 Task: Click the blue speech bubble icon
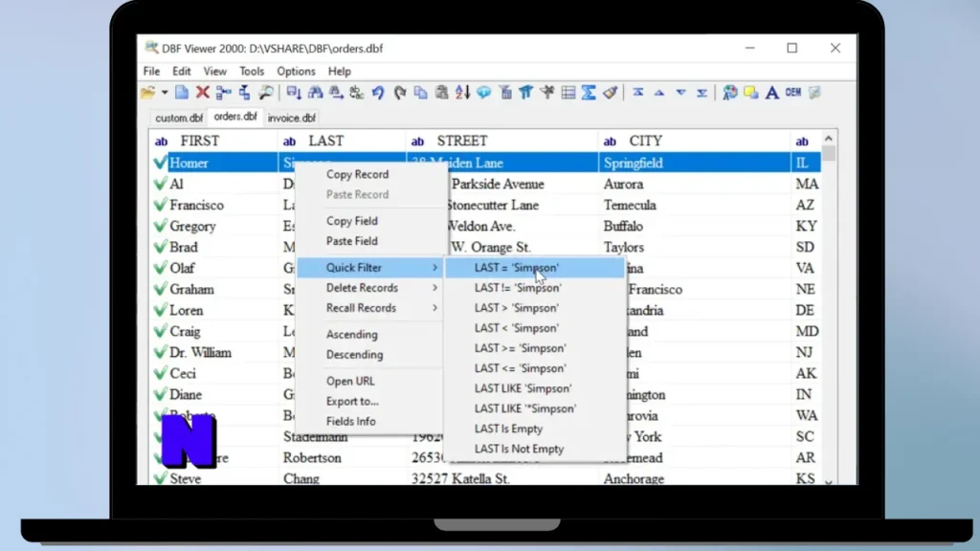[x=483, y=93]
